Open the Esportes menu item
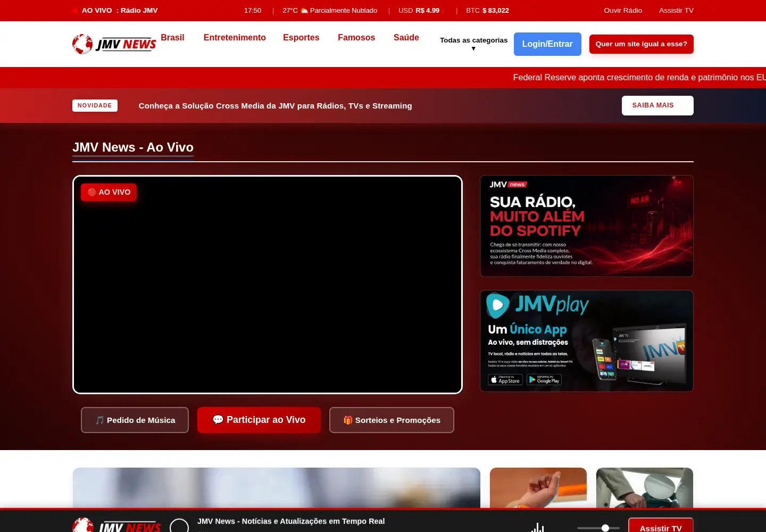The width and height of the screenshot is (766, 532). point(301,37)
